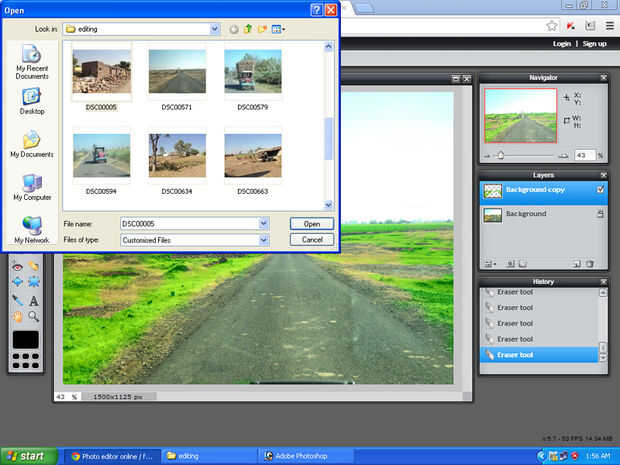The width and height of the screenshot is (620, 465).
Task: Go to Desktop shortcut in places bar
Action: [x=32, y=102]
